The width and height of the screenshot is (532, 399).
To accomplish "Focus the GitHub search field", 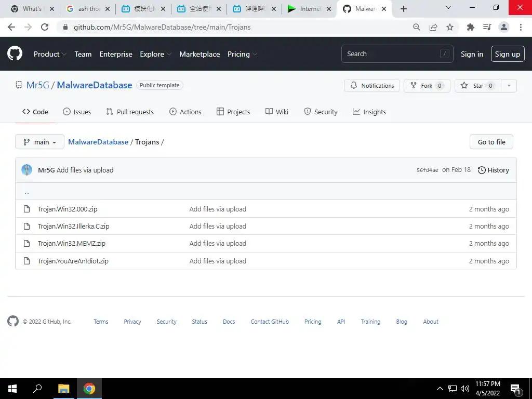I will pyautogui.click(x=397, y=54).
